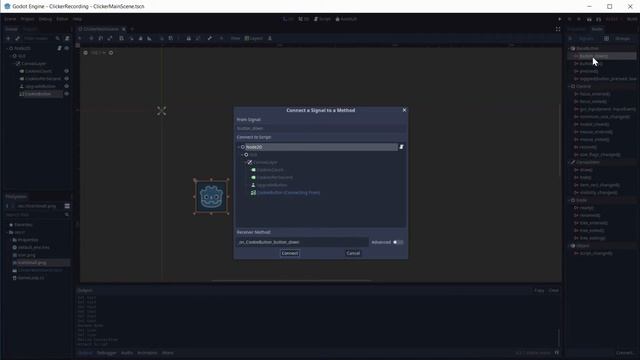
Task: Collapse the Node signals section
Action: coord(570,200)
